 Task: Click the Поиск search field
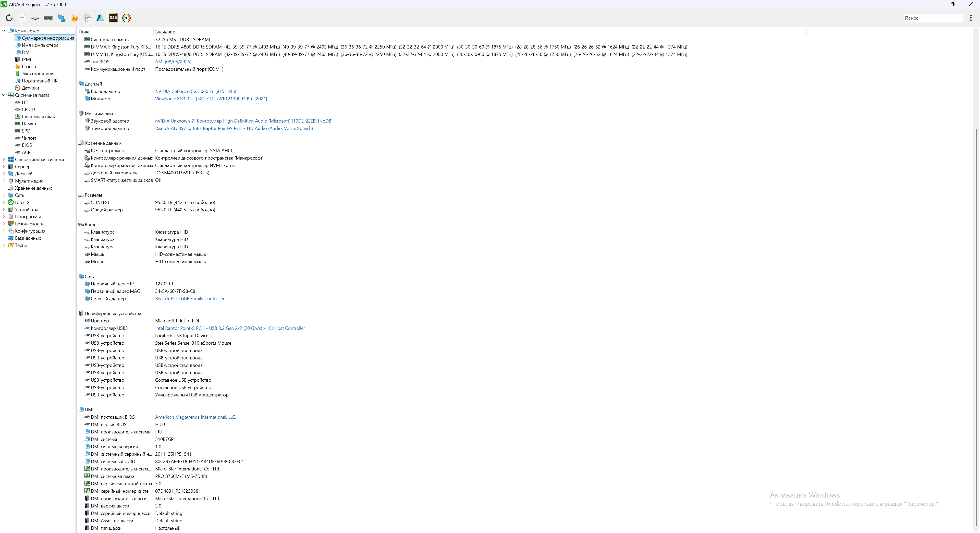(x=933, y=18)
